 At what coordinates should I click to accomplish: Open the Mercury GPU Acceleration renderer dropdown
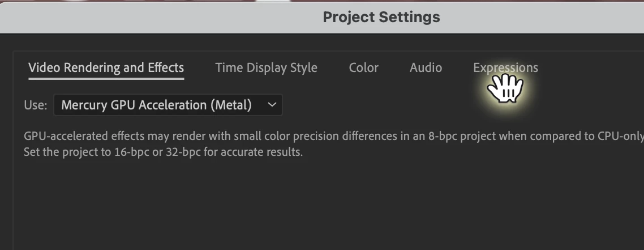168,105
